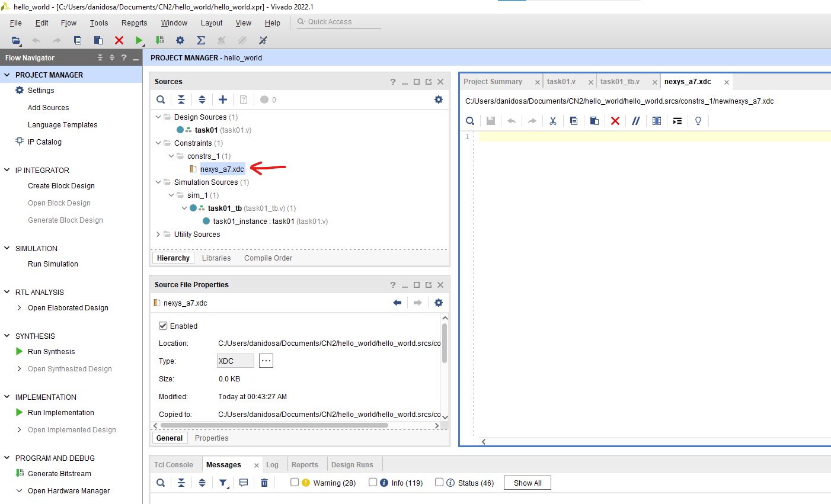
Task: Open Settings gear icon in main toolbar
Action: click(180, 40)
